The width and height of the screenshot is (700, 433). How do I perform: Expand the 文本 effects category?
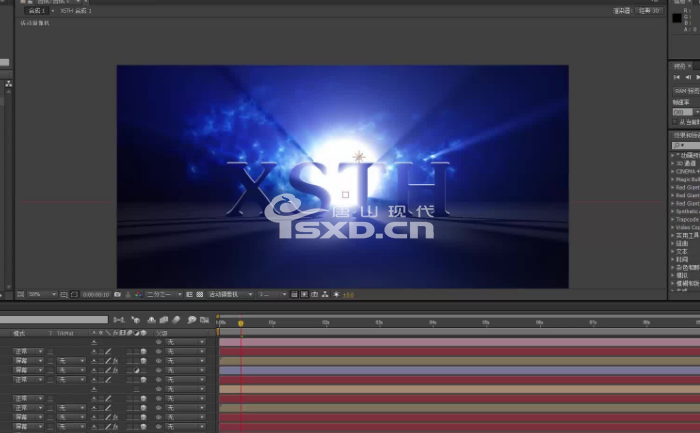[x=673, y=252]
